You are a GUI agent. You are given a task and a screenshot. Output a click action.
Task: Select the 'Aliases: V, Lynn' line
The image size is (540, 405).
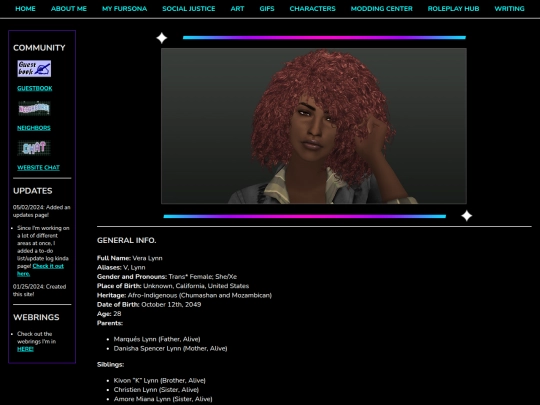[121, 268]
